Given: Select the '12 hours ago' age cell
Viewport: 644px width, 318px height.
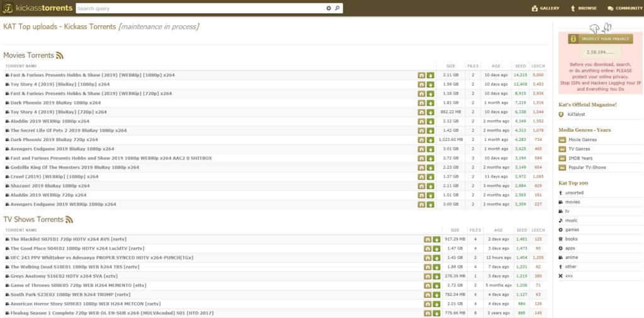Looking at the screenshot, I should pyautogui.click(x=498, y=258).
